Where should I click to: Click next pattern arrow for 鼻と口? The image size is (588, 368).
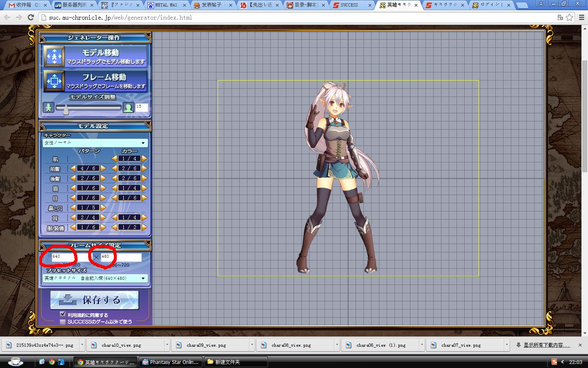tap(103, 208)
